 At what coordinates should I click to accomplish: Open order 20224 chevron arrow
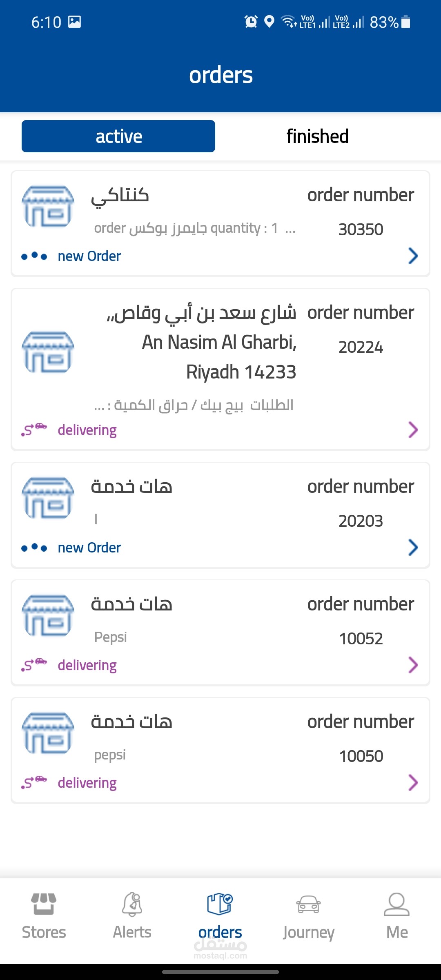pyautogui.click(x=413, y=430)
